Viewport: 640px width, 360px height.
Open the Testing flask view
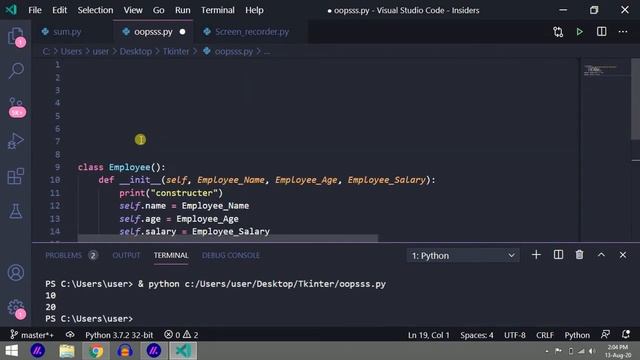[x=16, y=211]
